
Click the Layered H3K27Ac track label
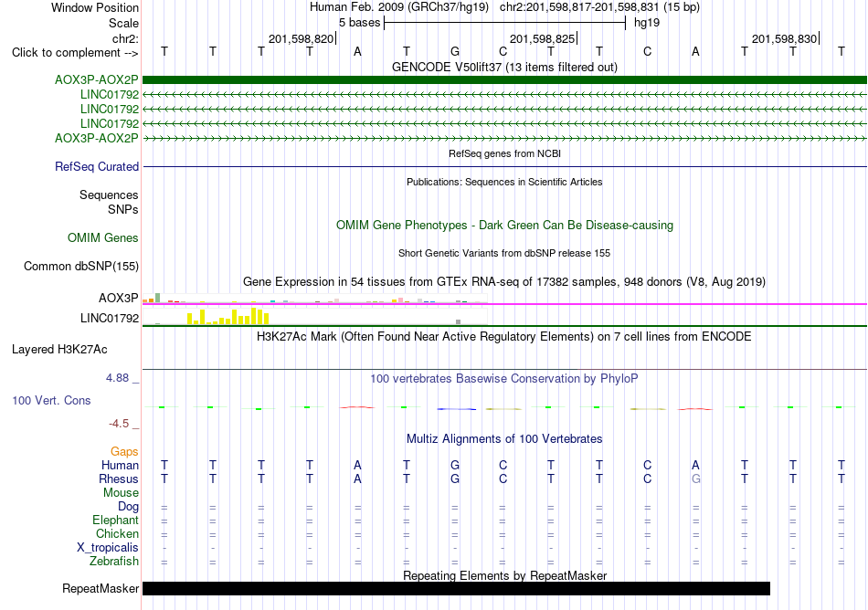59,350
